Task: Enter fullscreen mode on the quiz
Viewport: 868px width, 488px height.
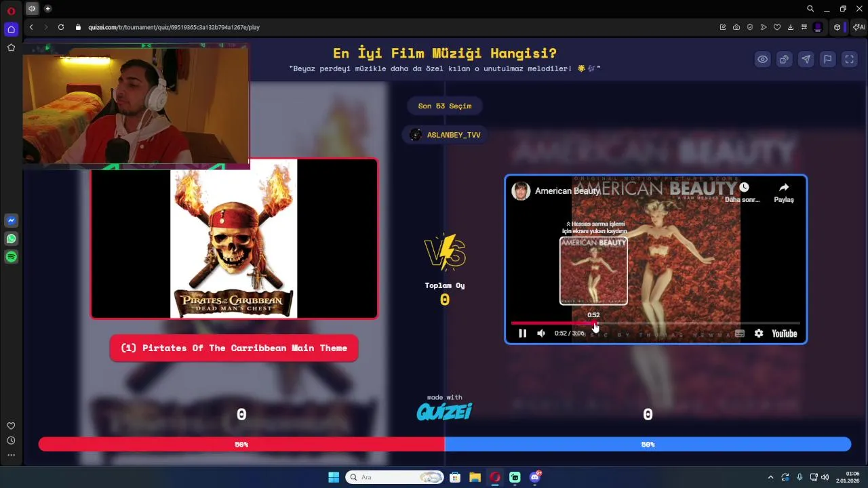Action: [x=850, y=59]
